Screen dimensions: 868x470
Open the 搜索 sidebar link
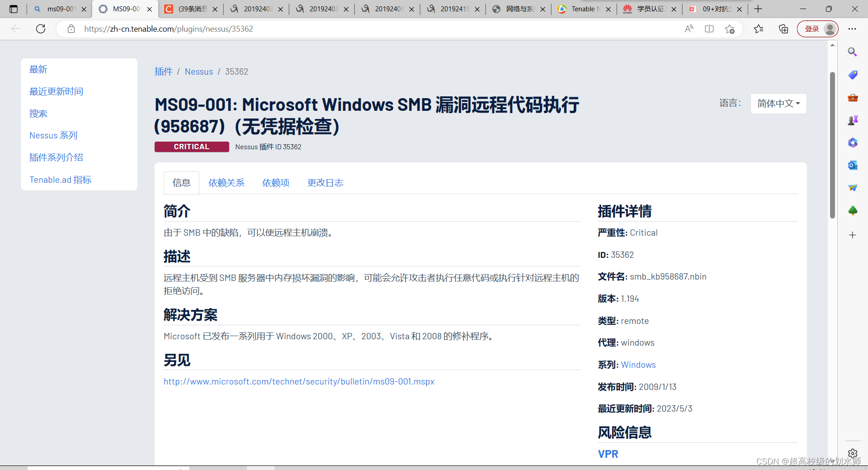38,114
